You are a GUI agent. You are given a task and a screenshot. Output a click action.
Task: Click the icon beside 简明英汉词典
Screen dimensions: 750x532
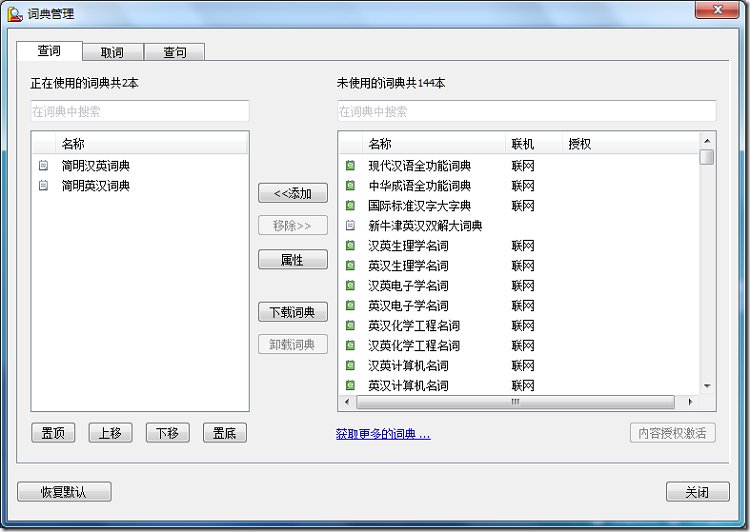click(44, 186)
